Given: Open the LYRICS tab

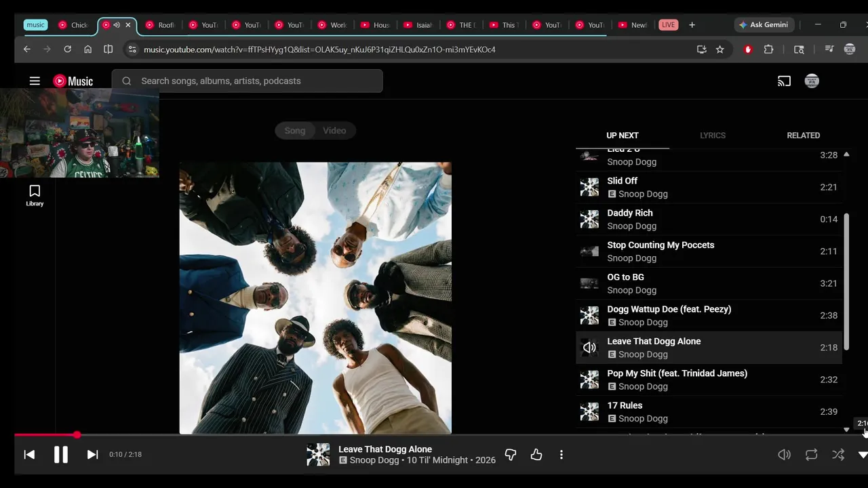Looking at the screenshot, I should coord(713,136).
